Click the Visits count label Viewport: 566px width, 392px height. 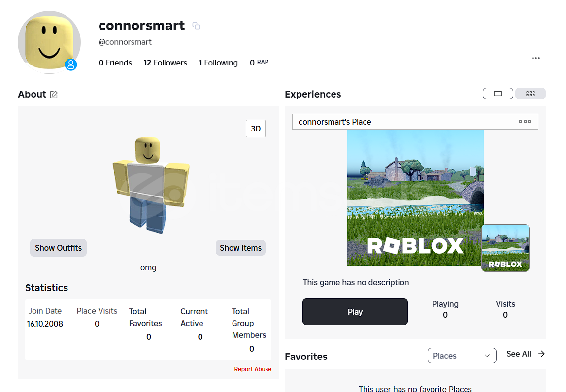505,304
